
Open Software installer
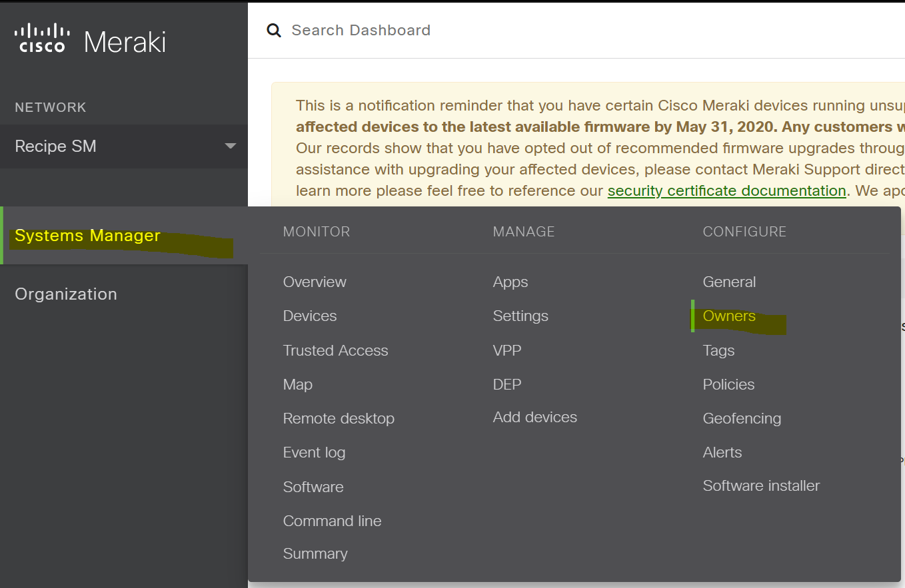761,485
